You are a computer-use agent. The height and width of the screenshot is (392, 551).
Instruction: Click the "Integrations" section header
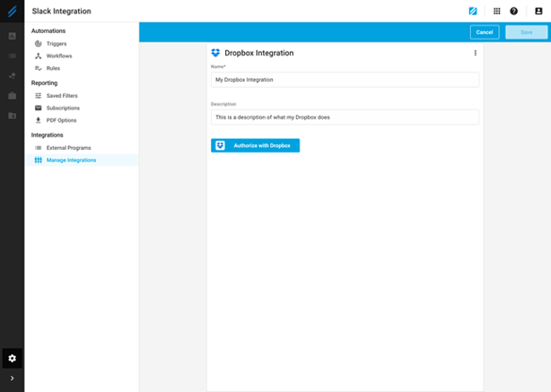(47, 135)
